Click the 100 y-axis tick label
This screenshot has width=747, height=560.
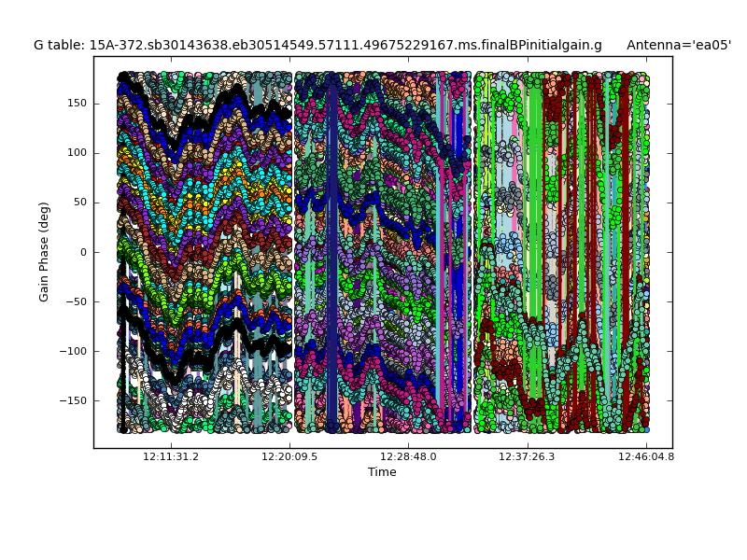click(x=77, y=153)
